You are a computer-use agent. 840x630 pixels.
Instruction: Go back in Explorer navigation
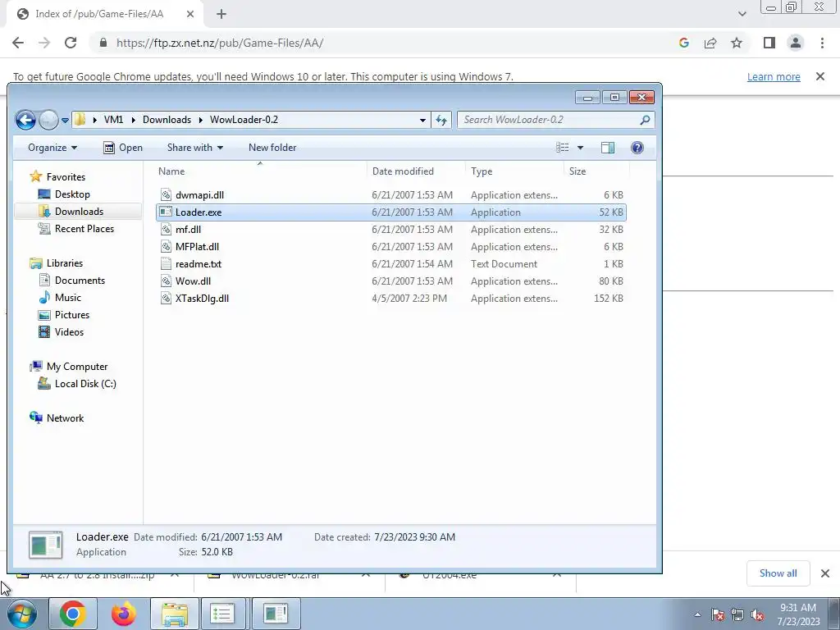coord(25,120)
